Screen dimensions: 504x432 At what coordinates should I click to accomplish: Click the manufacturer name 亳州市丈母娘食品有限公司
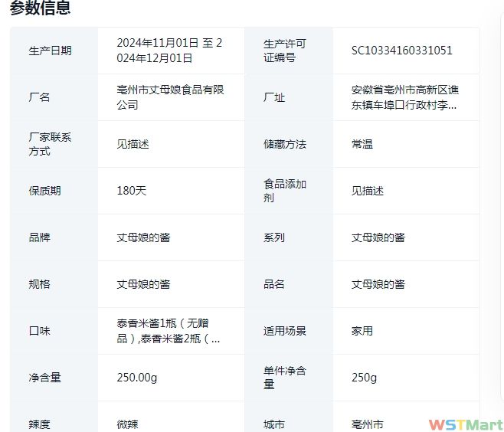(169, 97)
